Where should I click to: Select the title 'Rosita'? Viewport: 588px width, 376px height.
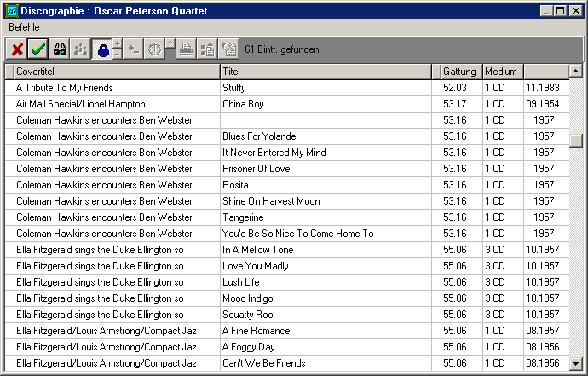point(235,185)
